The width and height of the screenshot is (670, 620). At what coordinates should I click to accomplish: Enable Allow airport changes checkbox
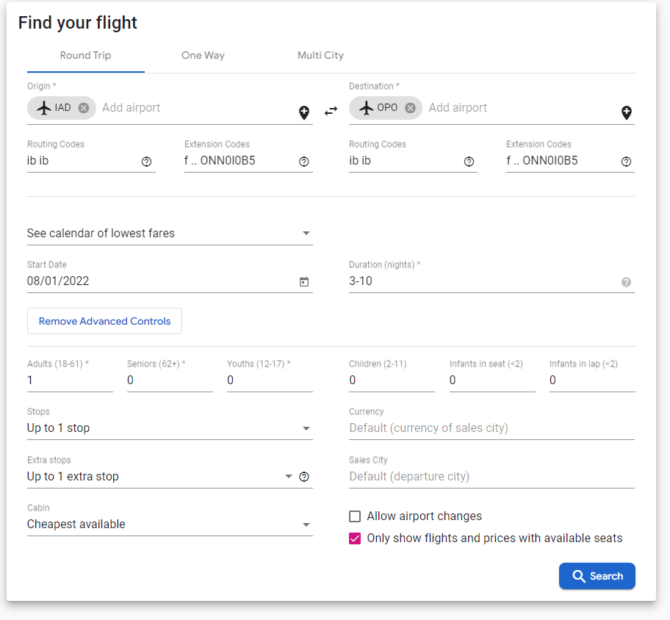[355, 516]
